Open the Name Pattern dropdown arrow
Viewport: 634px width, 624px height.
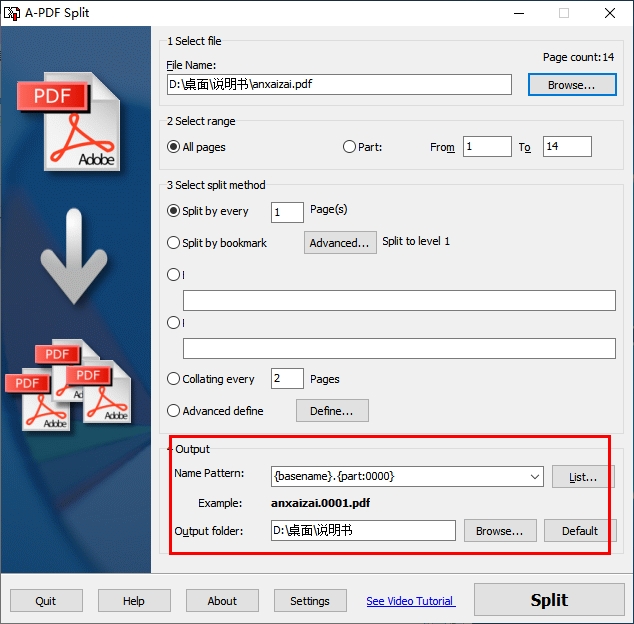tap(535, 476)
